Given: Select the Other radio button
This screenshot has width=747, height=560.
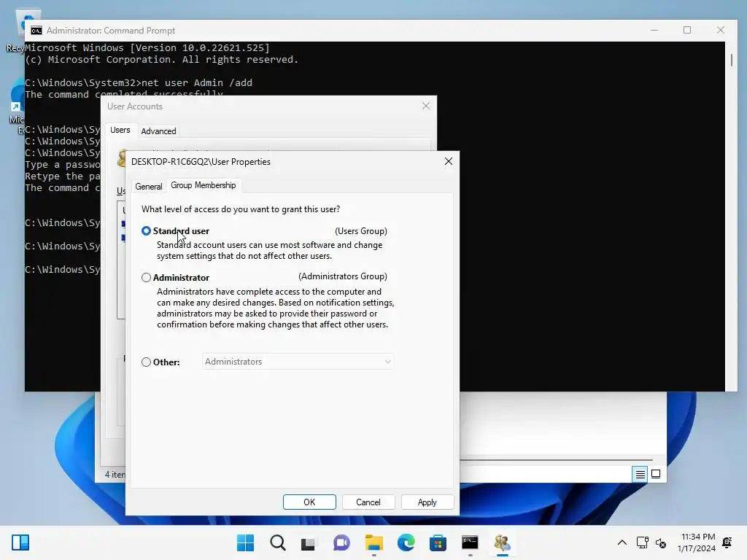Looking at the screenshot, I should [x=146, y=362].
